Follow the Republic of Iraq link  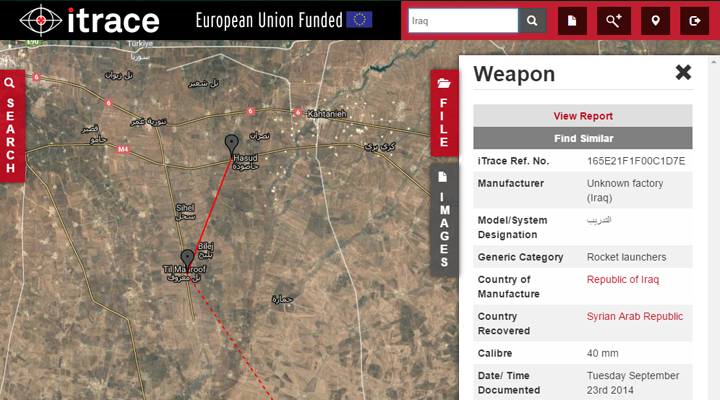click(623, 279)
